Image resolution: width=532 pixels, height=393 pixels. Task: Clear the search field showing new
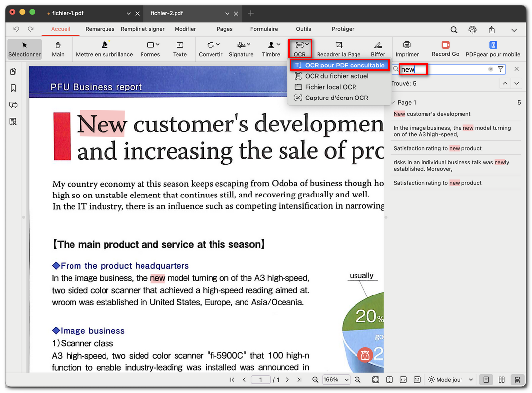[x=490, y=69]
